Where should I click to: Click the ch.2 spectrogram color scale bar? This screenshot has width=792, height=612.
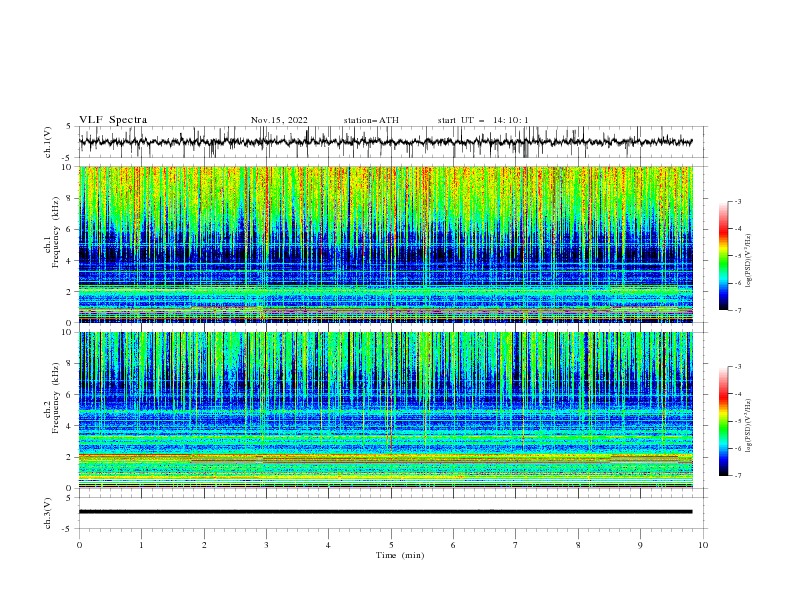click(x=723, y=421)
